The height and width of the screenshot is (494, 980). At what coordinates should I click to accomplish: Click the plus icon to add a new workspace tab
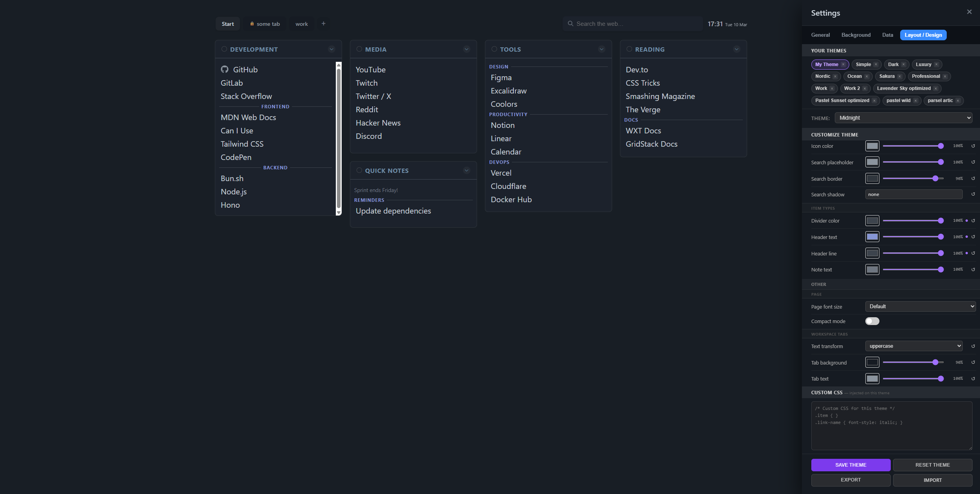(x=323, y=23)
